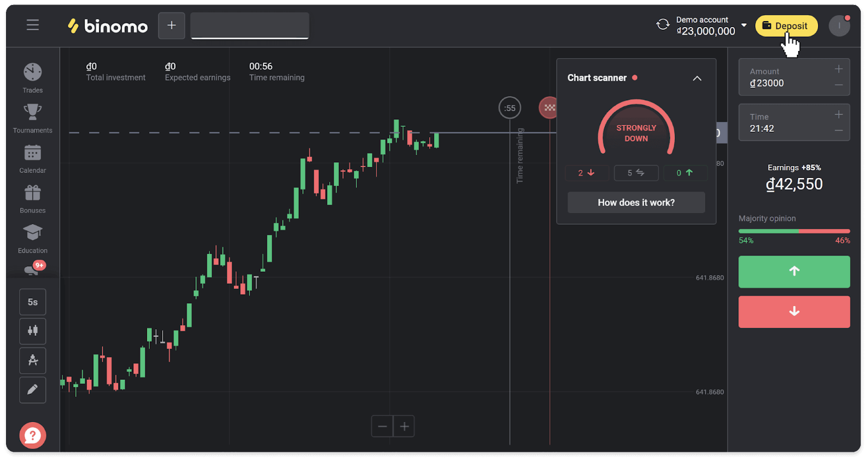Collapse the Chart scanner panel
Image resolution: width=868 pixels, height=461 pixels.
(697, 79)
